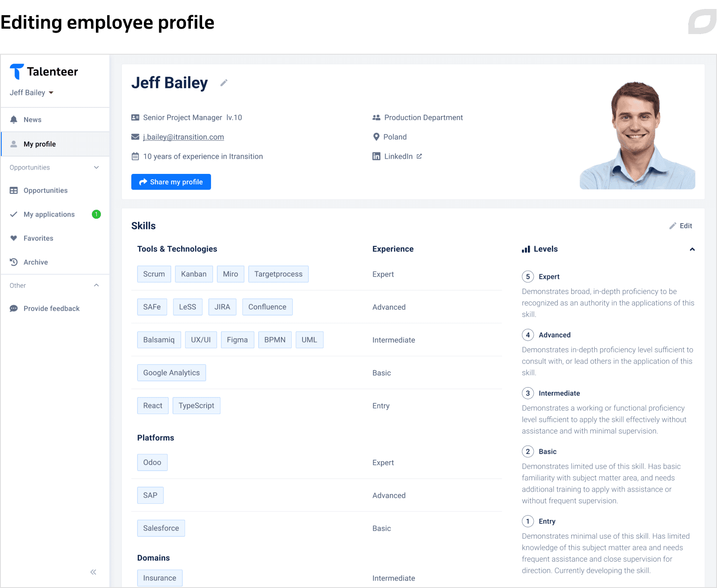The width and height of the screenshot is (717, 588).
Task: Open the LinkedIn external link
Action: (x=398, y=156)
